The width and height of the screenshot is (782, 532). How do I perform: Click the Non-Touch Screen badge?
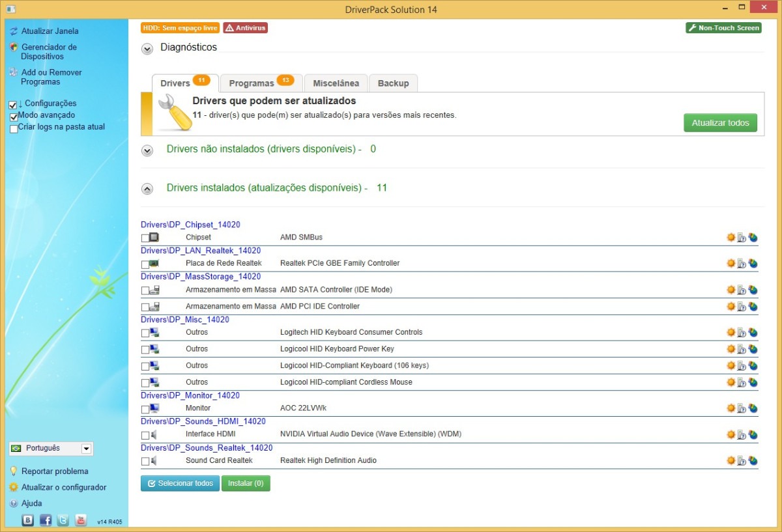pyautogui.click(x=723, y=28)
